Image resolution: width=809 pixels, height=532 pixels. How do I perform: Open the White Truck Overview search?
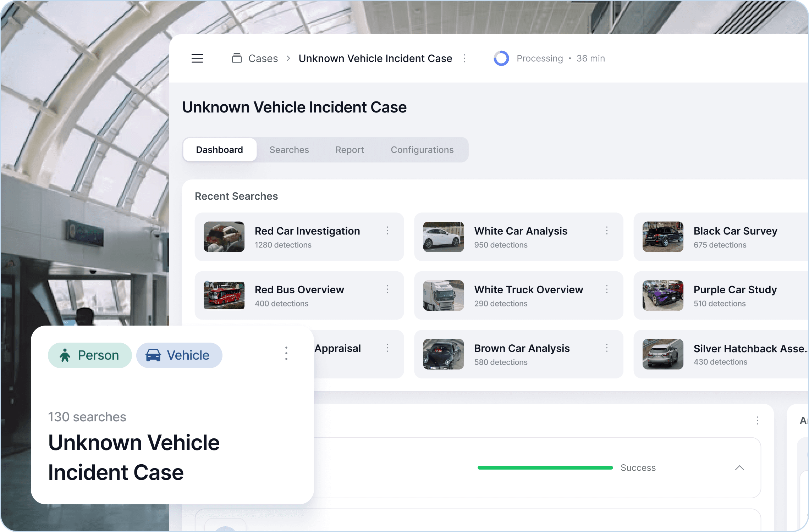pyautogui.click(x=519, y=295)
